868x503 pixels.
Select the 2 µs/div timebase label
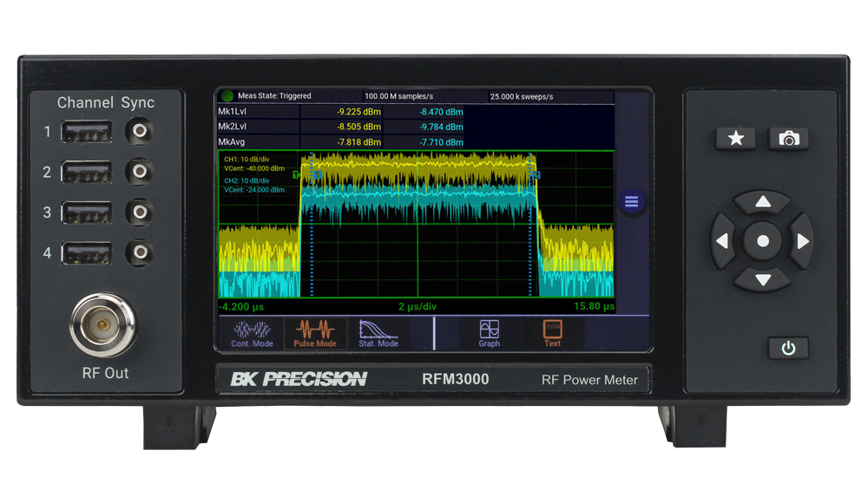pos(416,306)
